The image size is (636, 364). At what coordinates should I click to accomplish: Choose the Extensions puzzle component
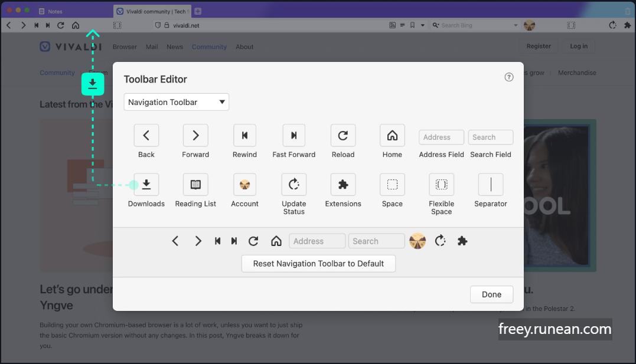point(343,185)
